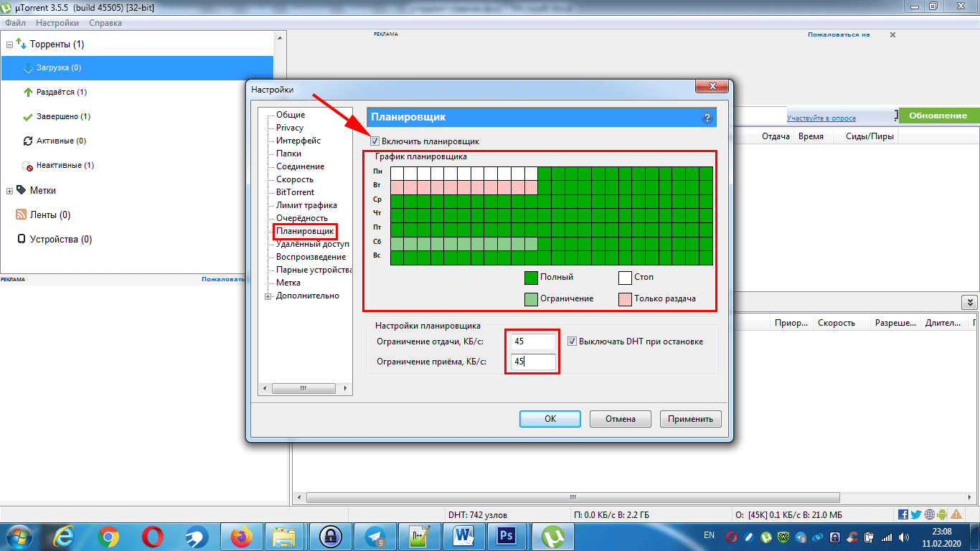Screen dimensions: 980x551
Task: Open the BitTorrent settings page
Action: [295, 192]
